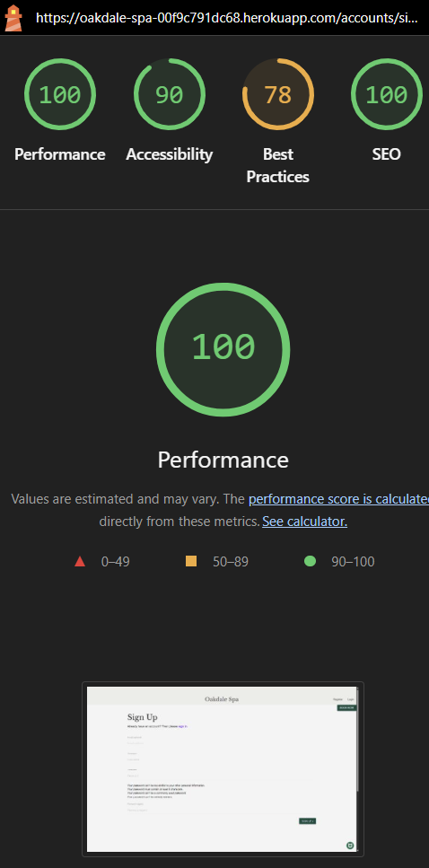This screenshot has width=429, height=868.
Task: Jump to the Accessibility score gauge
Action: pos(170,94)
